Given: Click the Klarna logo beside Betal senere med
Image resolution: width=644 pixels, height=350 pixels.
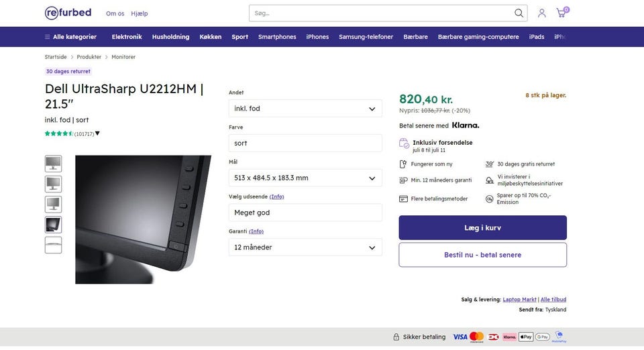Looking at the screenshot, I should pos(466,125).
